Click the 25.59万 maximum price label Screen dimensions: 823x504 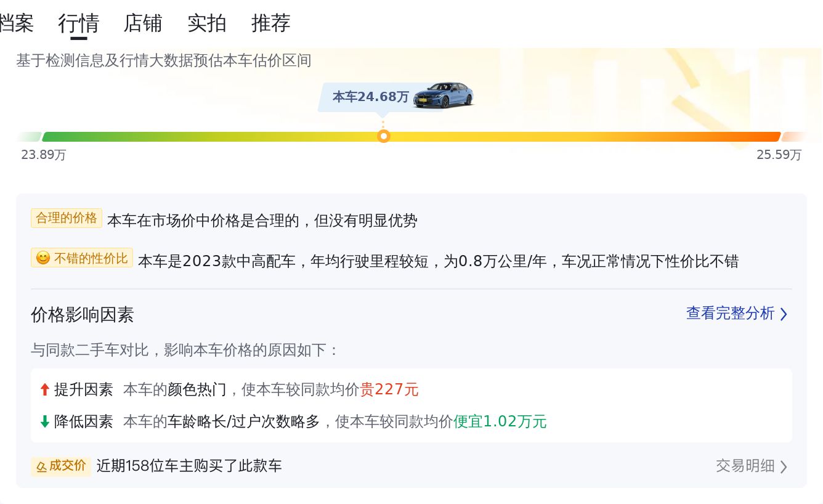[x=779, y=155]
